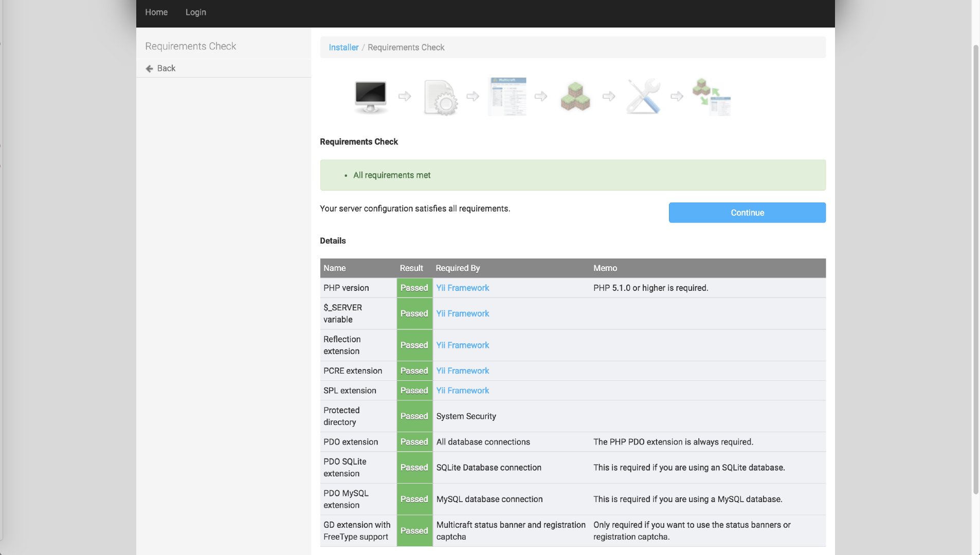This screenshot has width=980, height=555.
Task: Click the final blocks with arrows step icon
Action: [x=711, y=96]
